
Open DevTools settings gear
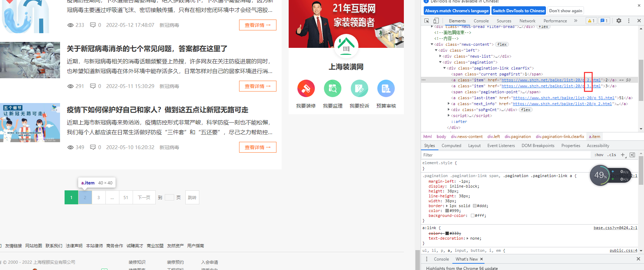(619, 21)
